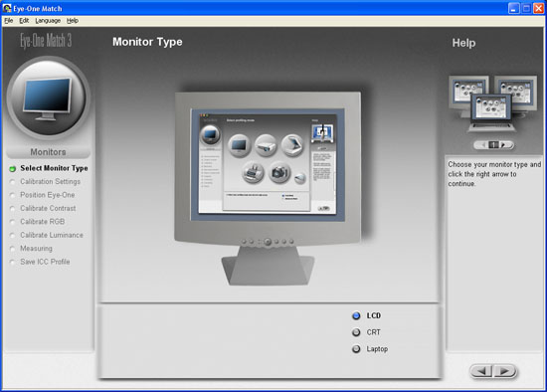The image size is (547, 392).
Task: Select the CRT monitor type
Action: coord(366,332)
